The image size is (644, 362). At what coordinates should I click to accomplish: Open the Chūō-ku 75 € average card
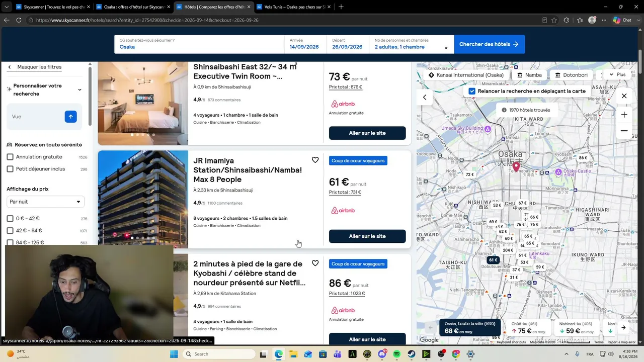[x=529, y=328]
